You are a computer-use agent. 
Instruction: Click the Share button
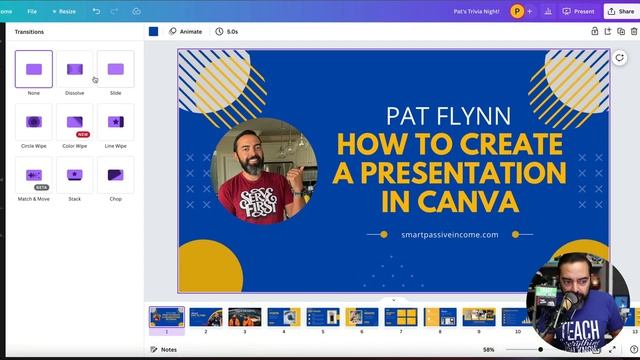click(622, 11)
